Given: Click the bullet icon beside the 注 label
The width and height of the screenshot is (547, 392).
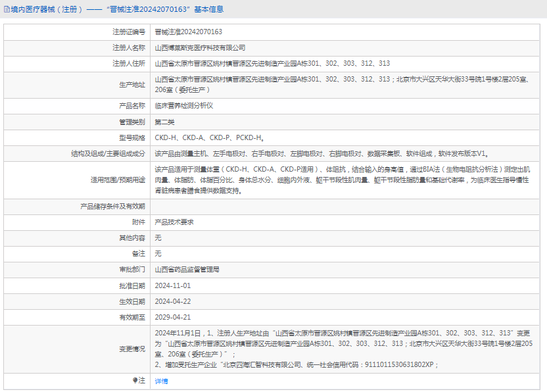Looking at the screenshot, I should 135,380.
